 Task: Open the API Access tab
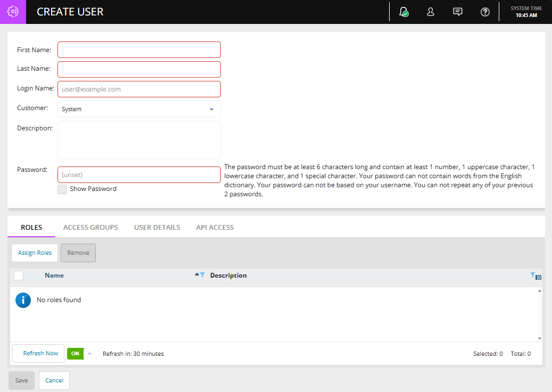click(215, 227)
